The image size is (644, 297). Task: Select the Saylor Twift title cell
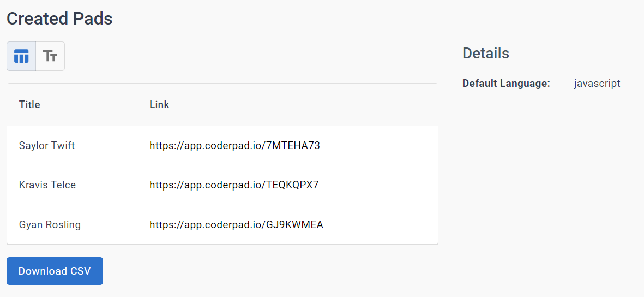coord(47,146)
